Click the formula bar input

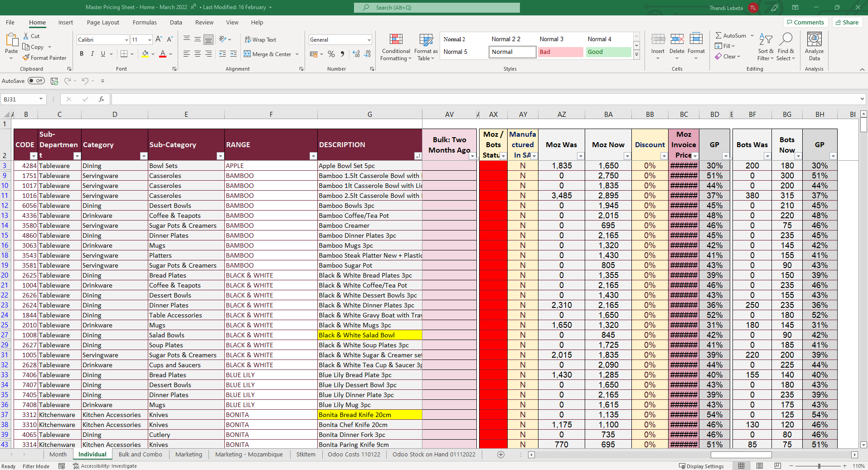(485, 99)
